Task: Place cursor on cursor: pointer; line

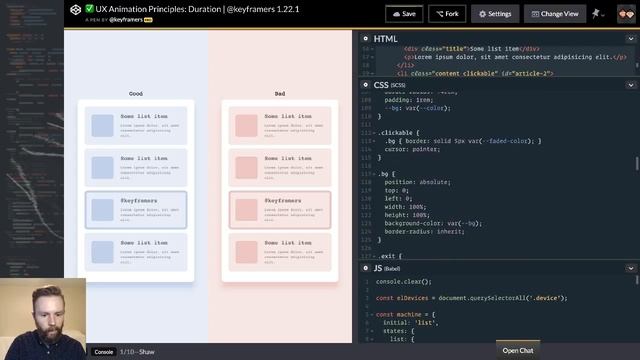Action: coord(412,149)
